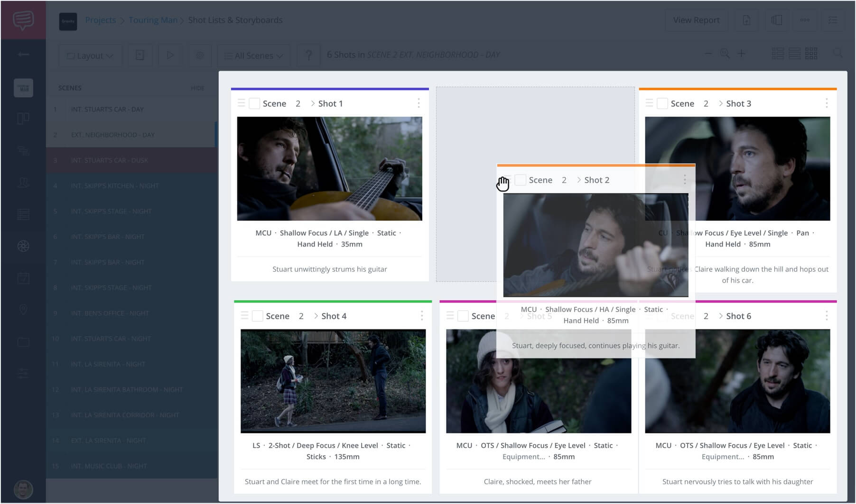The image size is (856, 504).
Task: Open the All Scenes dropdown
Action: point(254,55)
